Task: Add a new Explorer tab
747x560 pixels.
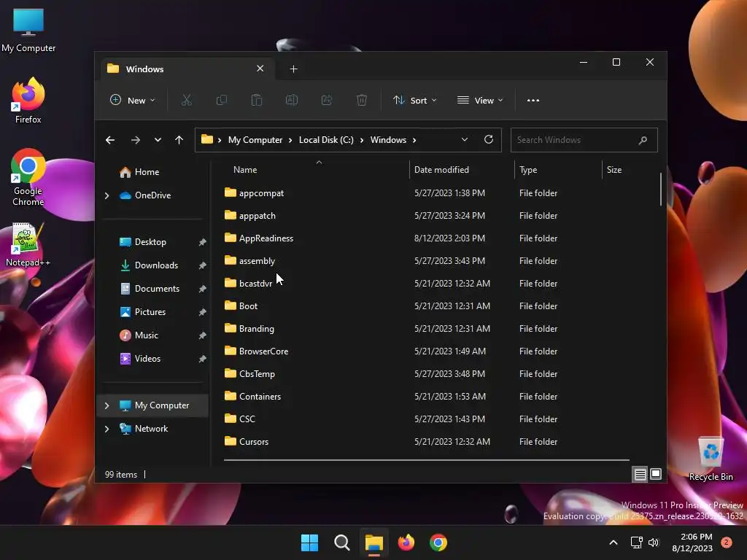Action: 293,69
